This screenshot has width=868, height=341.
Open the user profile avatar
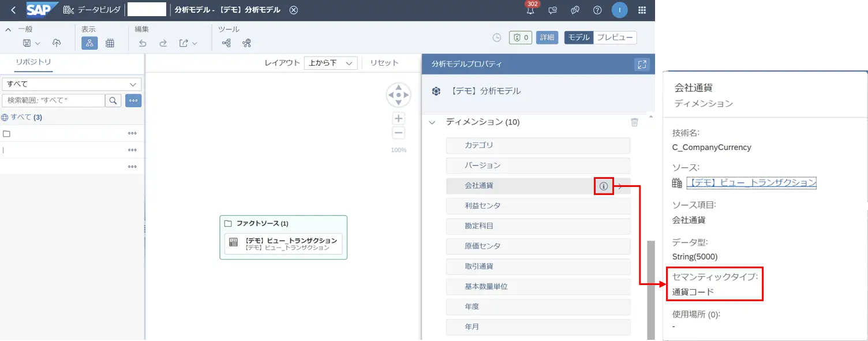point(620,10)
